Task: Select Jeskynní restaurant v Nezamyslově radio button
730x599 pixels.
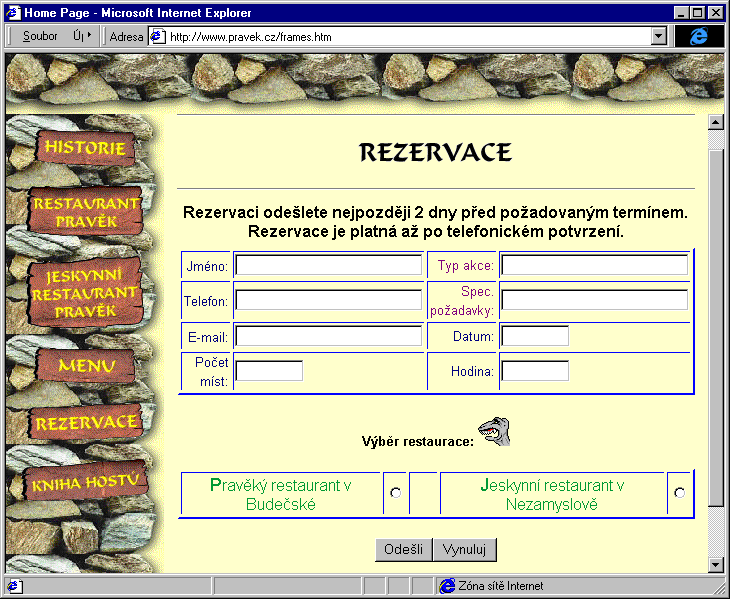Action: click(680, 492)
